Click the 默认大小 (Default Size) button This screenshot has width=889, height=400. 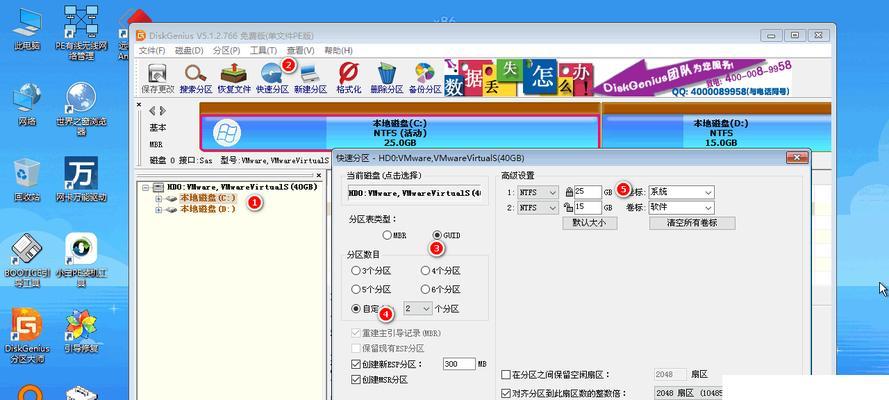point(590,223)
